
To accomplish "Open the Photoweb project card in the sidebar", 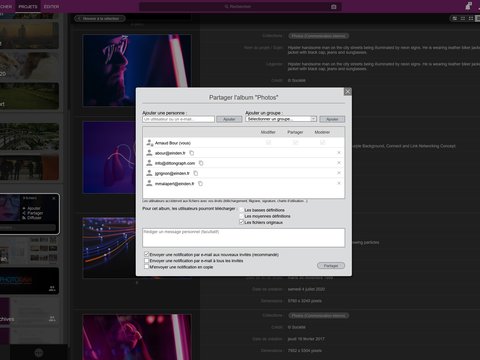I will 29,281.
